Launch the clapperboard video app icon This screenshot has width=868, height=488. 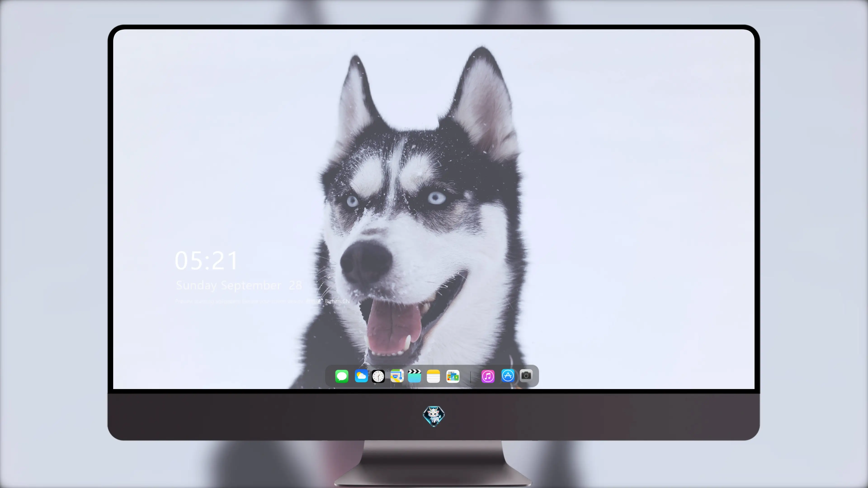tap(415, 376)
